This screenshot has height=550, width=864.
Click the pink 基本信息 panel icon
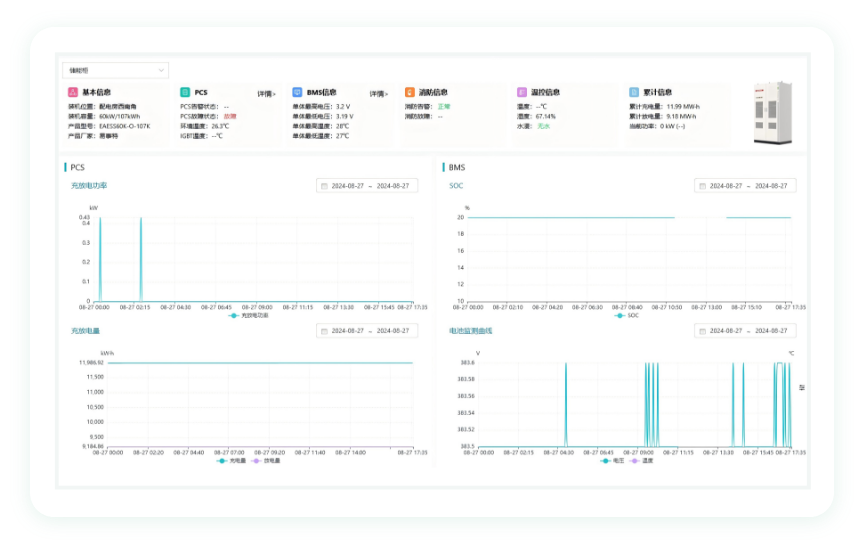73,92
